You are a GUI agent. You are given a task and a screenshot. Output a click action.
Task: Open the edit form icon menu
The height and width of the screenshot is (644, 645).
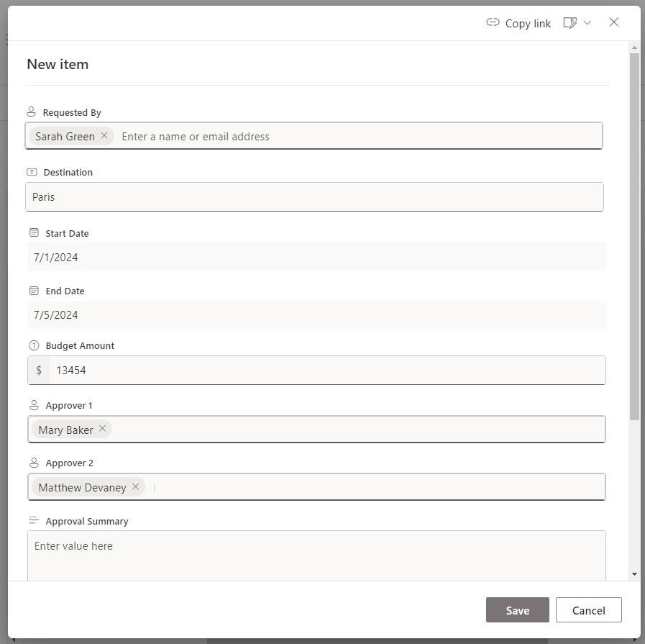pyautogui.click(x=569, y=22)
